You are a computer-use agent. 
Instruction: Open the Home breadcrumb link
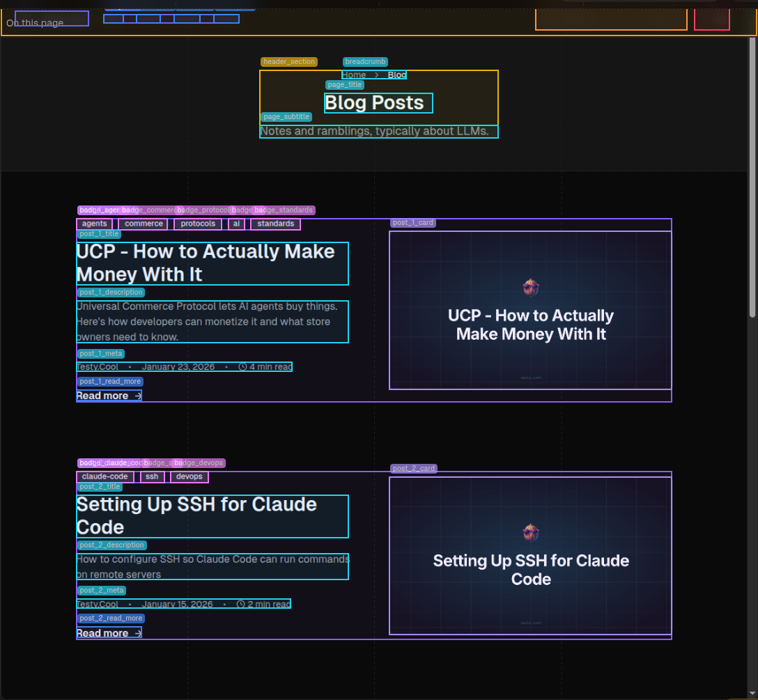tap(355, 75)
